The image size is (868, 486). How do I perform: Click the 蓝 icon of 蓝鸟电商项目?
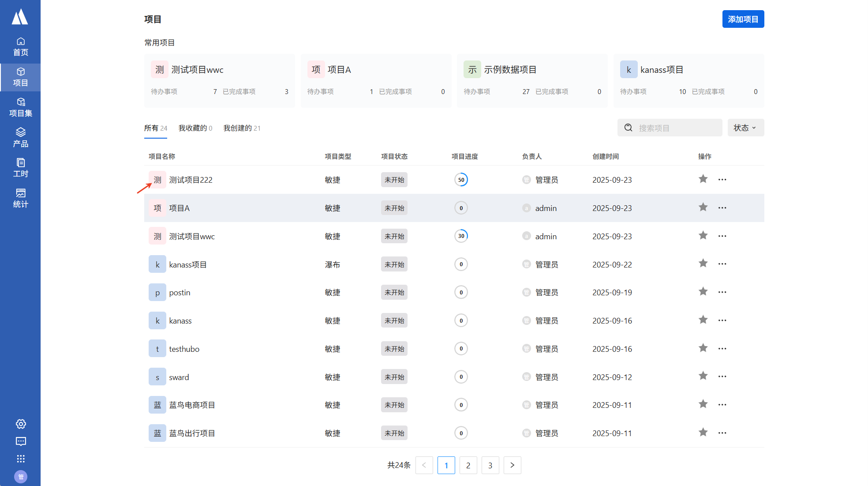[x=157, y=405]
